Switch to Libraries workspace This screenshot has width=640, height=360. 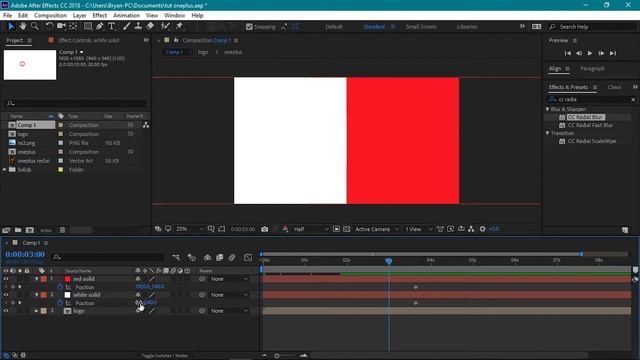[x=467, y=27]
